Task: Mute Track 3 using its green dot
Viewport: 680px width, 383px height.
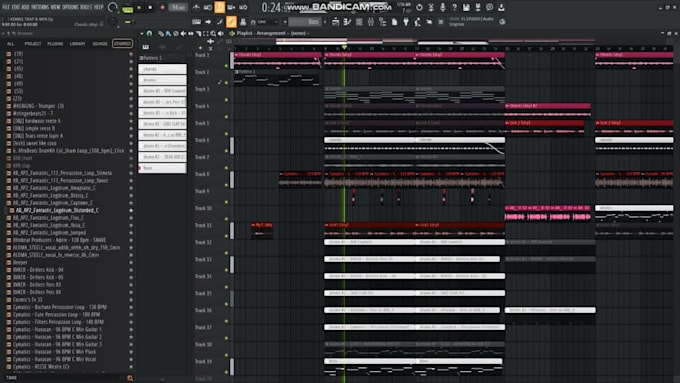Action: click(x=226, y=100)
